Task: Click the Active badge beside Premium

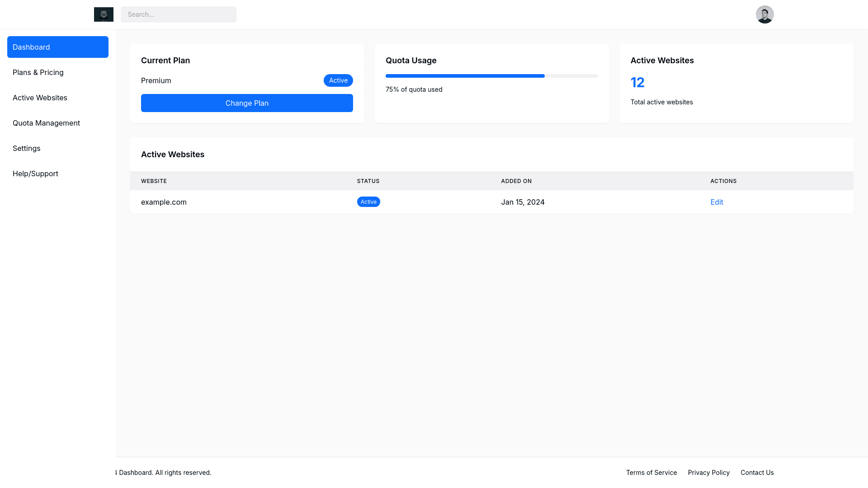Action: (x=338, y=80)
